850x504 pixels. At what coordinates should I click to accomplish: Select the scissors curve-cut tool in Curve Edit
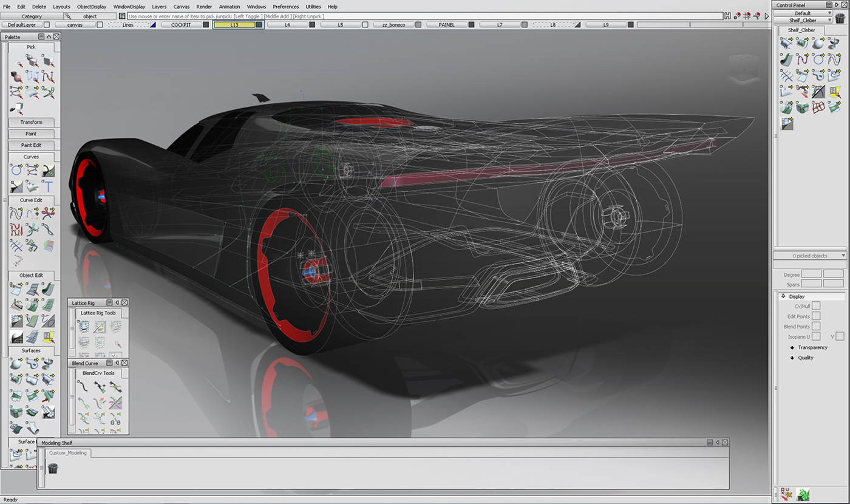(x=49, y=213)
